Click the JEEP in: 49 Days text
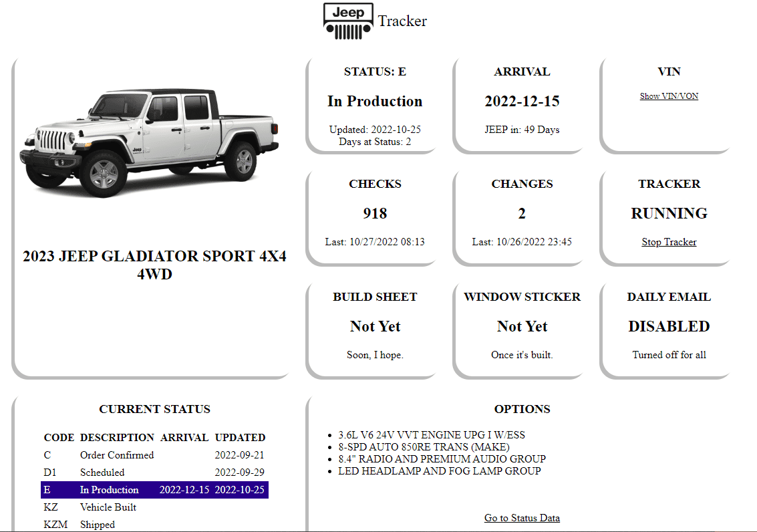 click(522, 130)
